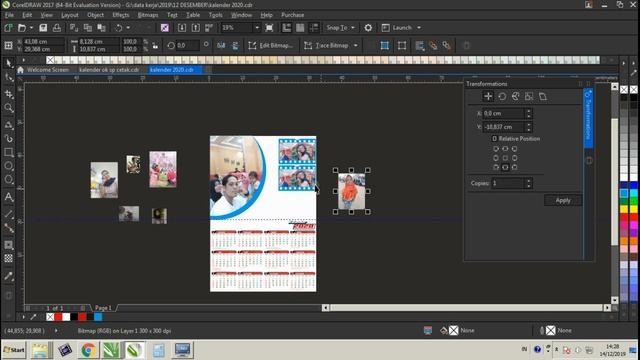Click the white swatch in document palette

click(66, 317)
